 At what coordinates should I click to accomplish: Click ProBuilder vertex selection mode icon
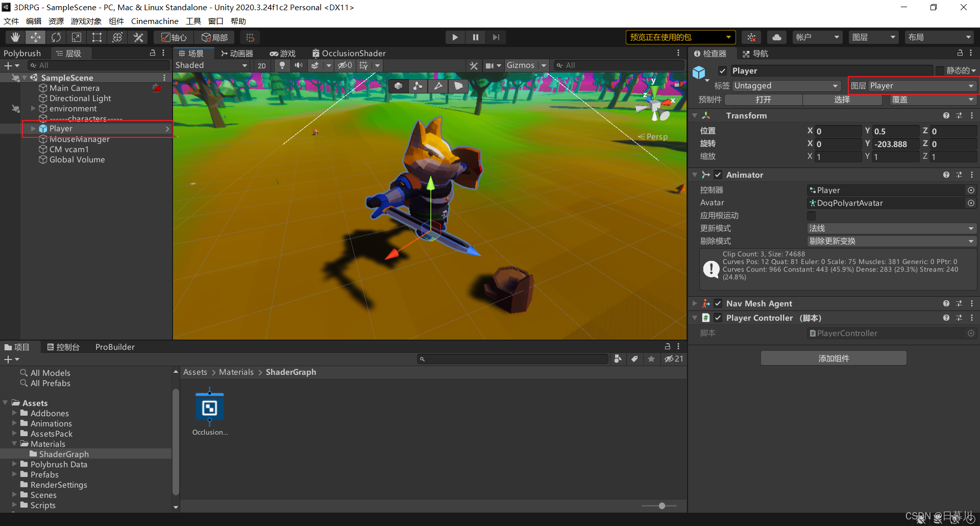pos(418,86)
